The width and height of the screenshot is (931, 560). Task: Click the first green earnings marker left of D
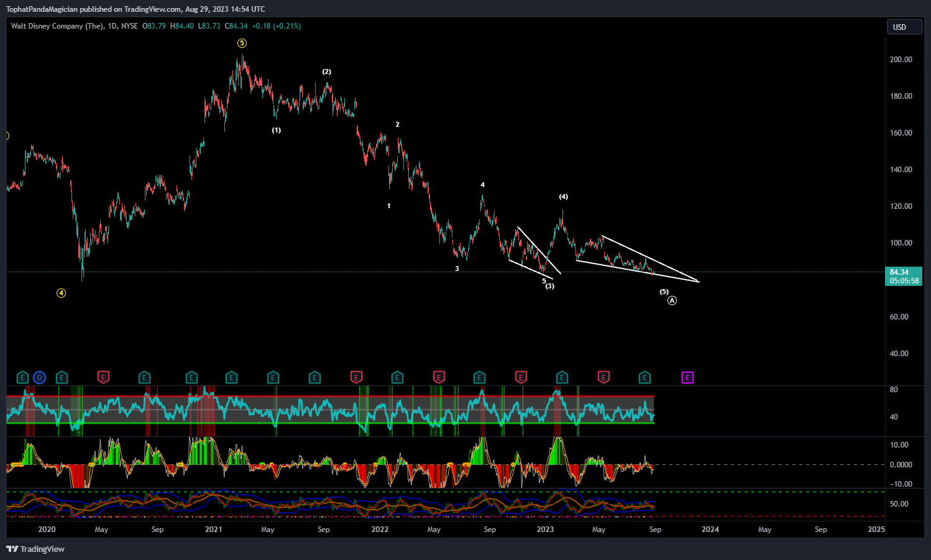coord(22,377)
